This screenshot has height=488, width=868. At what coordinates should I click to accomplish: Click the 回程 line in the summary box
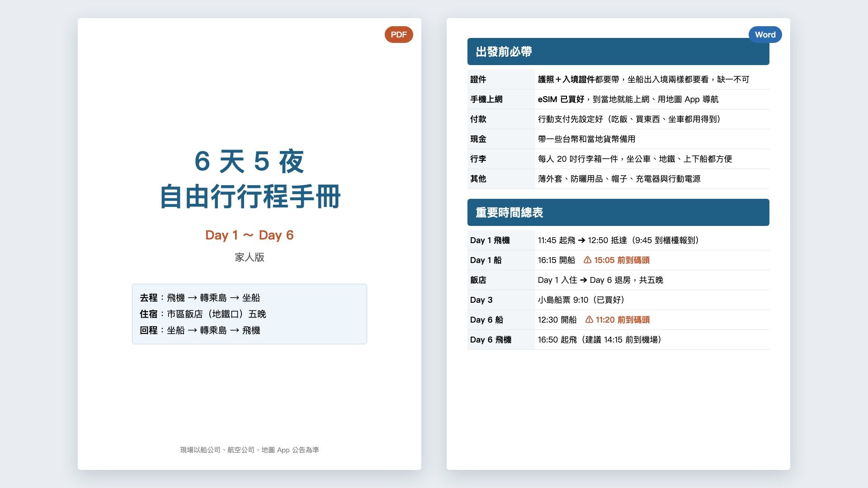pyautogui.click(x=200, y=330)
